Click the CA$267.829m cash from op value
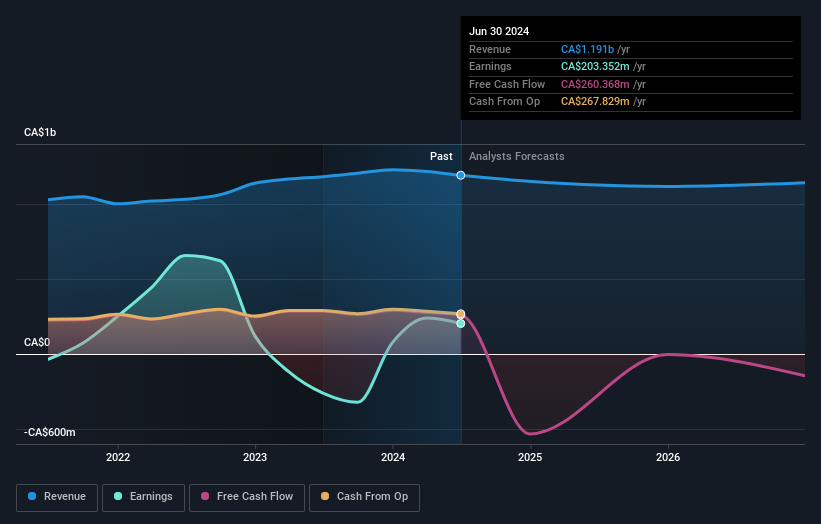This screenshot has height=524, width=821. pyautogui.click(x=595, y=102)
